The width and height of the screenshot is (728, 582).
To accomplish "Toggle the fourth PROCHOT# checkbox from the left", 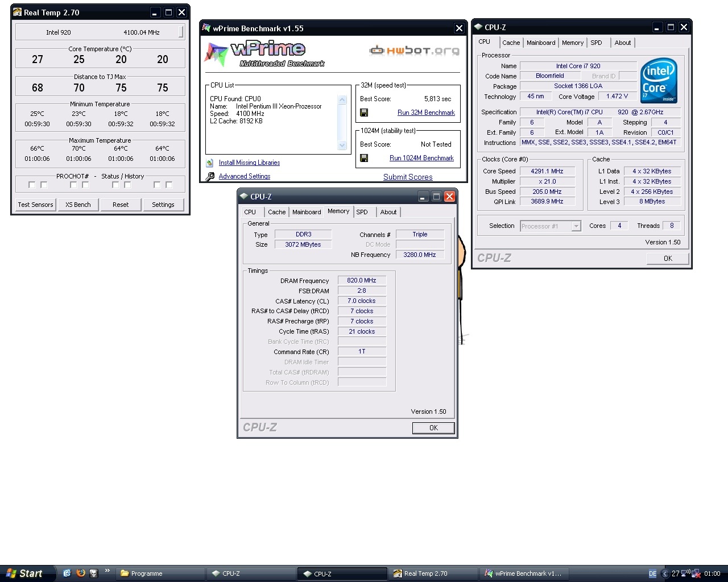I will (x=85, y=185).
